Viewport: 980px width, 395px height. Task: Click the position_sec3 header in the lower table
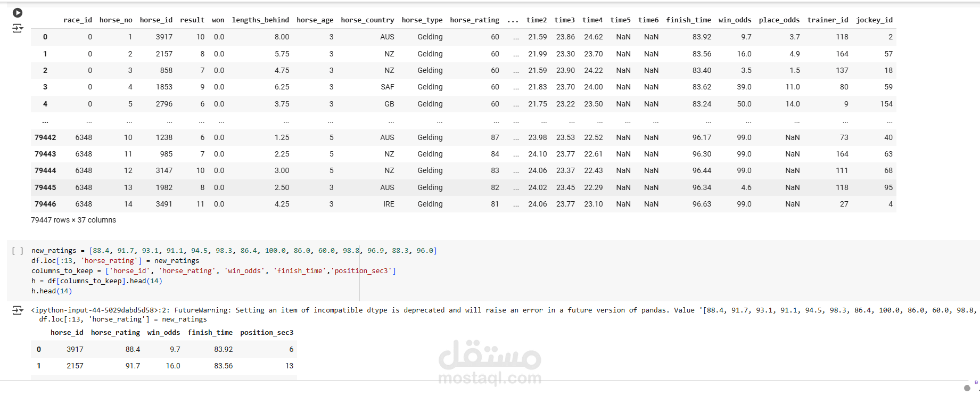click(x=267, y=333)
